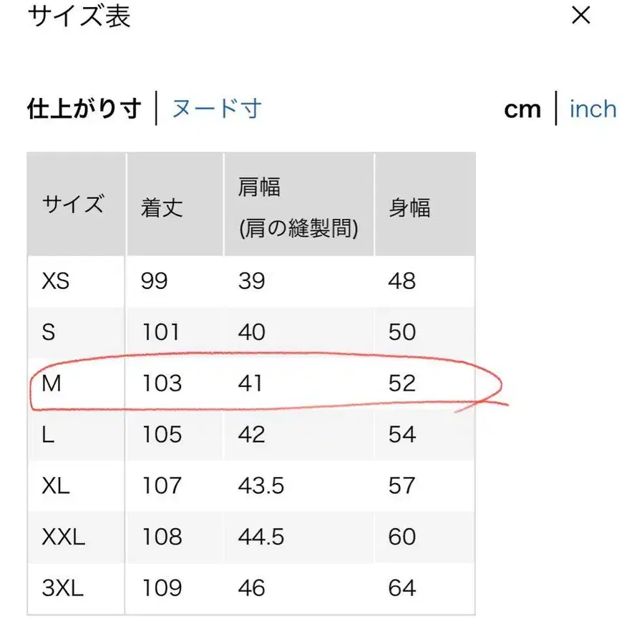This screenshot has width=644, height=644.
Task: Click the L size label
Action: pyautogui.click(x=48, y=434)
